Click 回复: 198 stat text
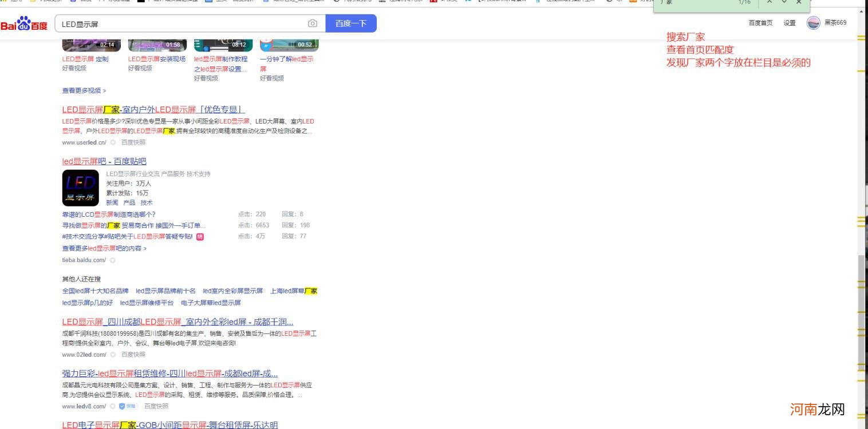The height and width of the screenshot is (429, 868). tap(295, 225)
